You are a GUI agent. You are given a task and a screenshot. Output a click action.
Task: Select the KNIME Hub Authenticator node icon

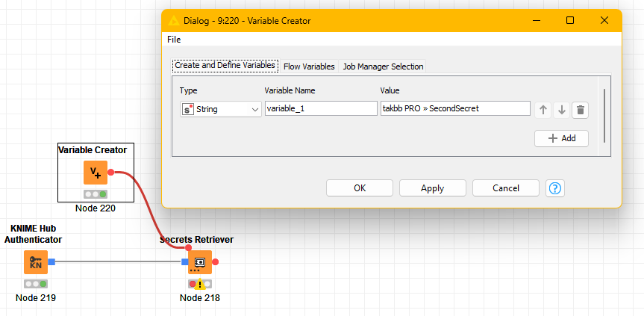[x=35, y=262]
